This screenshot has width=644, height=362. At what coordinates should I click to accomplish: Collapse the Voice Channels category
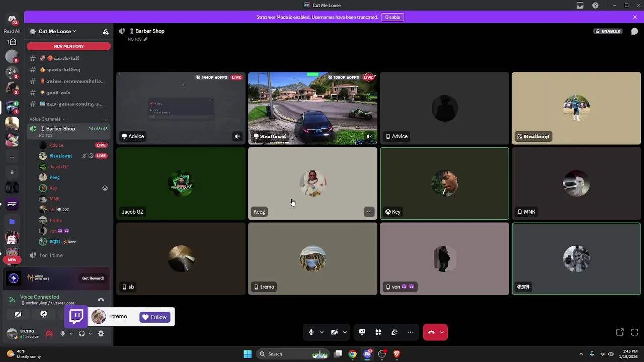(x=47, y=119)
